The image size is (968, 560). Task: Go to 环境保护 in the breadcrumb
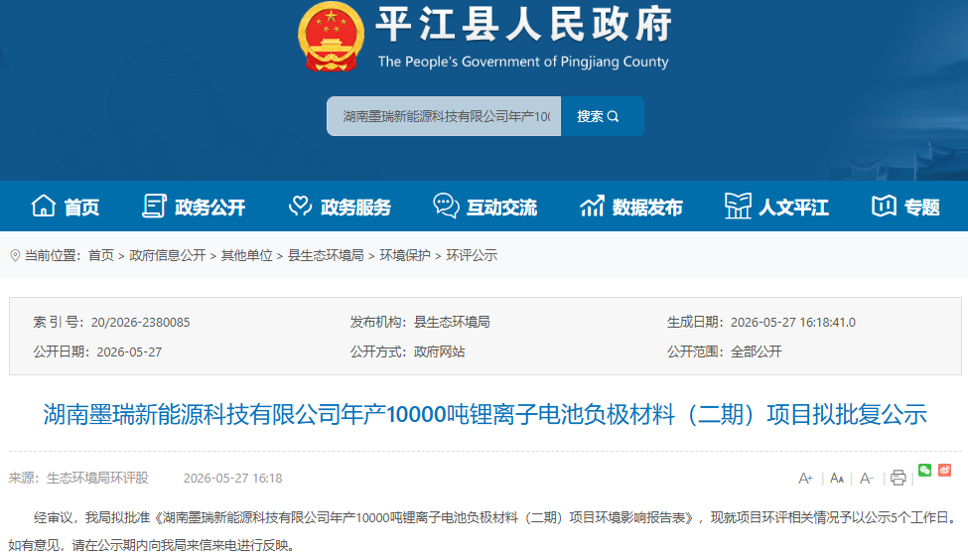(405, 255)
